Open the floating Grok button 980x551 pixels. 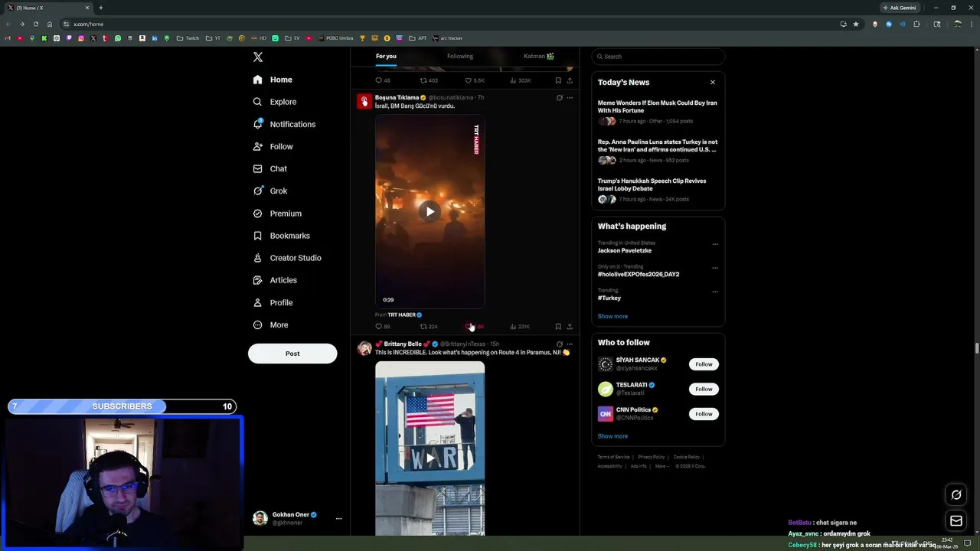pyautogui.click(x=956, y=495)
